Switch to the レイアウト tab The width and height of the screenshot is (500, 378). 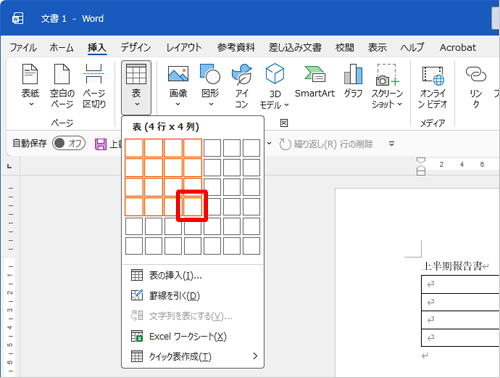[184, 48]
